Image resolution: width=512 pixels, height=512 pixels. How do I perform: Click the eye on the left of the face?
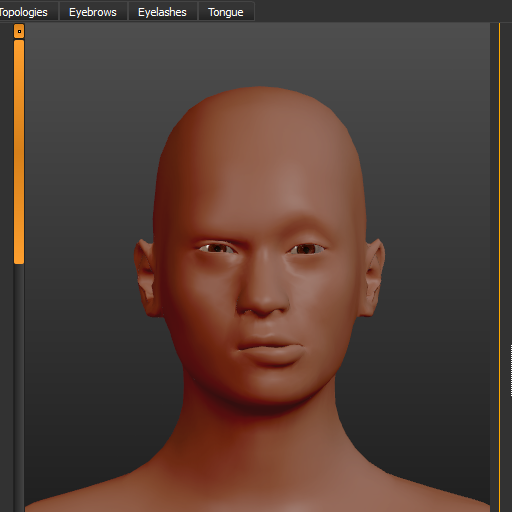[217, 248]
